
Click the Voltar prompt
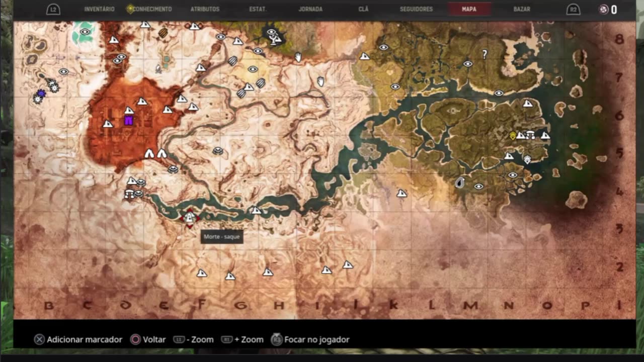148,339
